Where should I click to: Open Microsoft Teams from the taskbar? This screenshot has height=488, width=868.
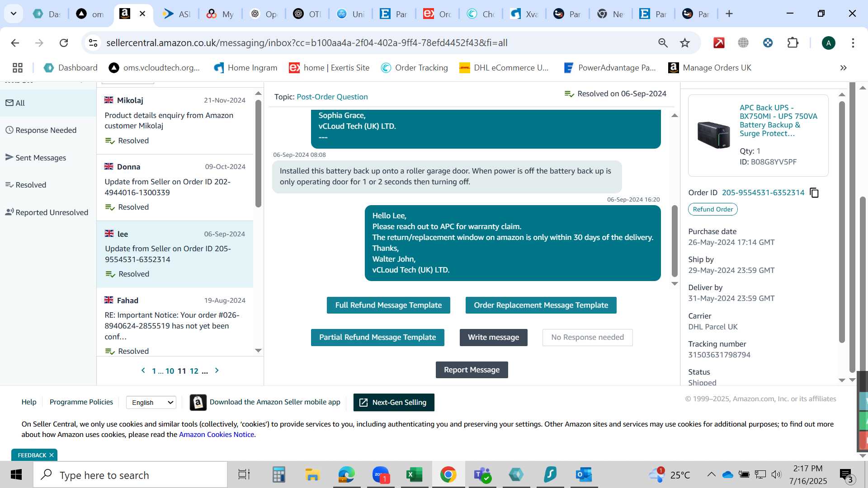point(482,475)
